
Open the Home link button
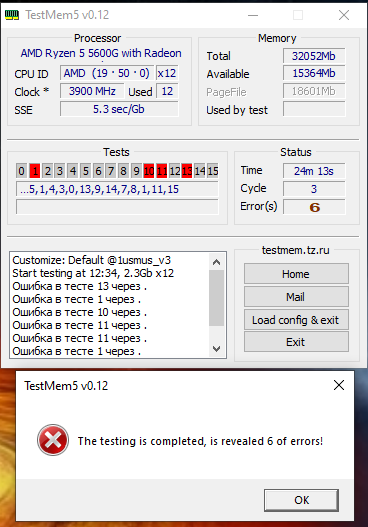(x=296, y=274)
